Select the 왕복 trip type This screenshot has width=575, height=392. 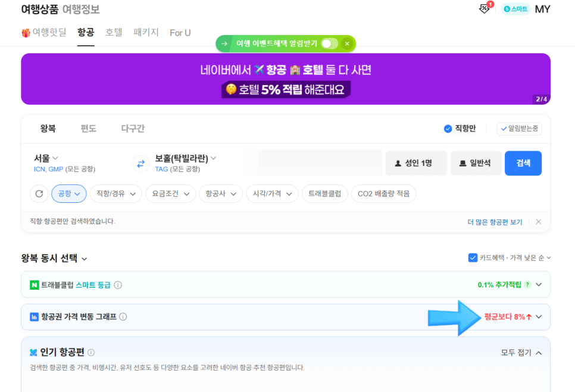48,128
